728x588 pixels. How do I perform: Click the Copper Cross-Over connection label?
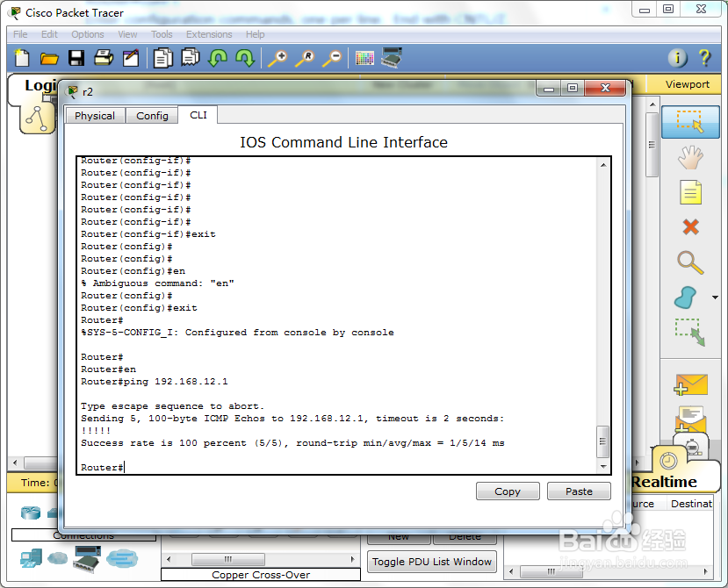click(261, 575)
